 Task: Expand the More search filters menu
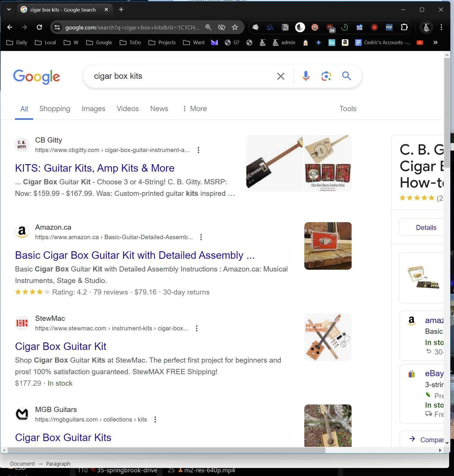point(195,109)
